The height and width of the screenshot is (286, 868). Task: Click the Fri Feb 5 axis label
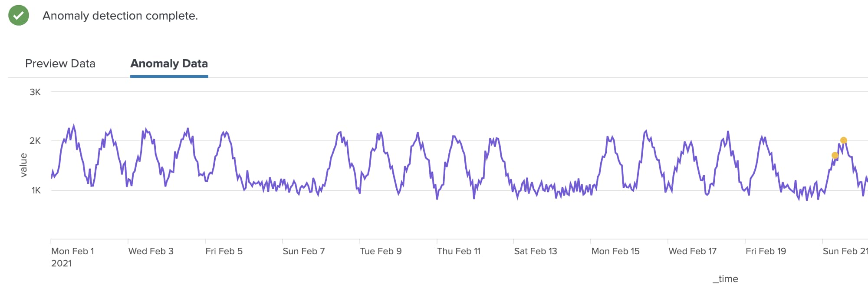point(224,251)
